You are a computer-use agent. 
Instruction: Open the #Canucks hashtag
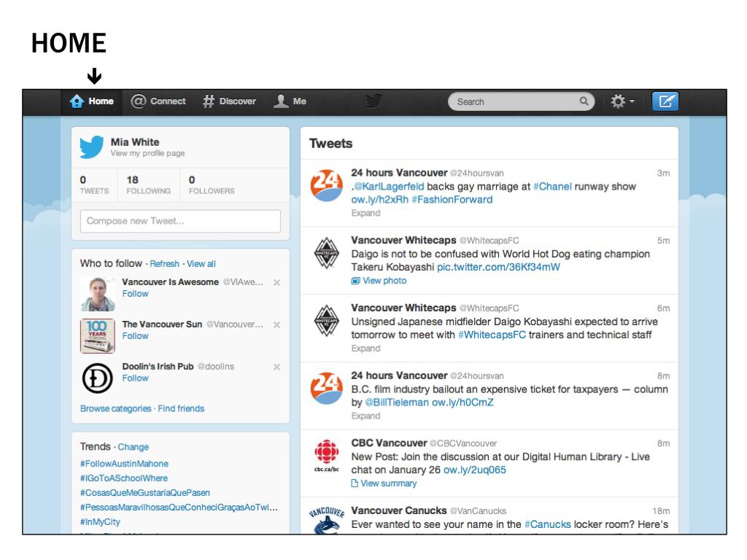click(x=547, y=524)
